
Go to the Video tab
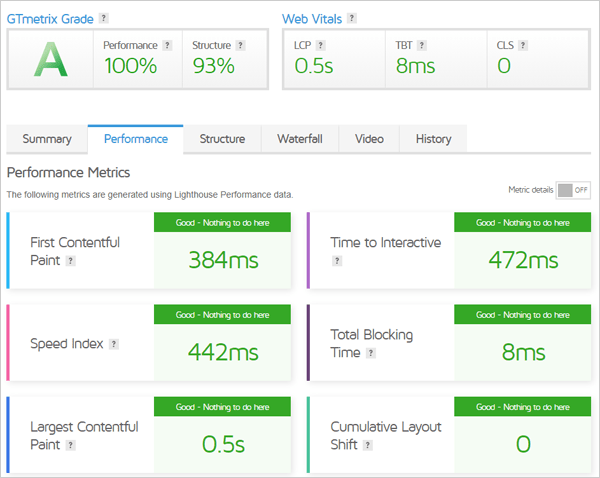(x=369, y=139)
